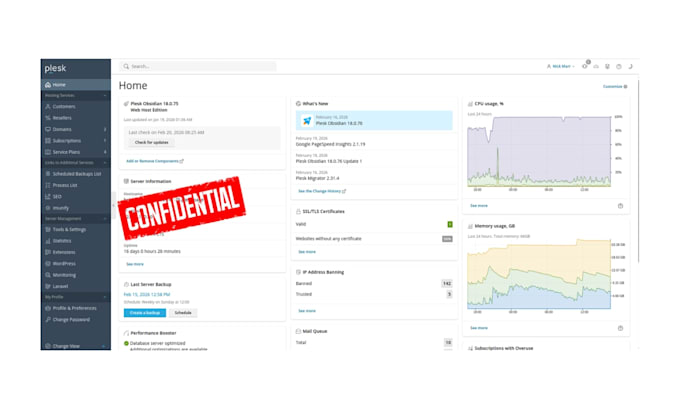
Task: Click the Banned count badge 142
Action: pos(447,284)
